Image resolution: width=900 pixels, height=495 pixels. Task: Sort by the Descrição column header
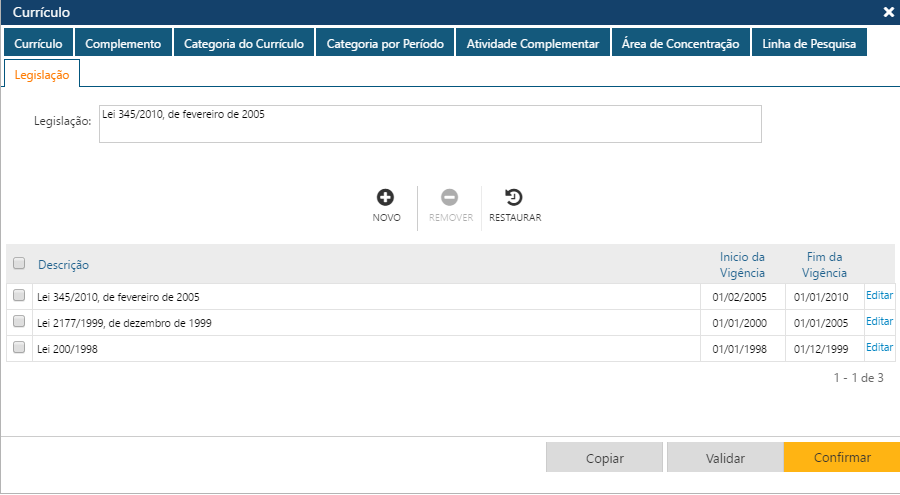click(64, 265)
